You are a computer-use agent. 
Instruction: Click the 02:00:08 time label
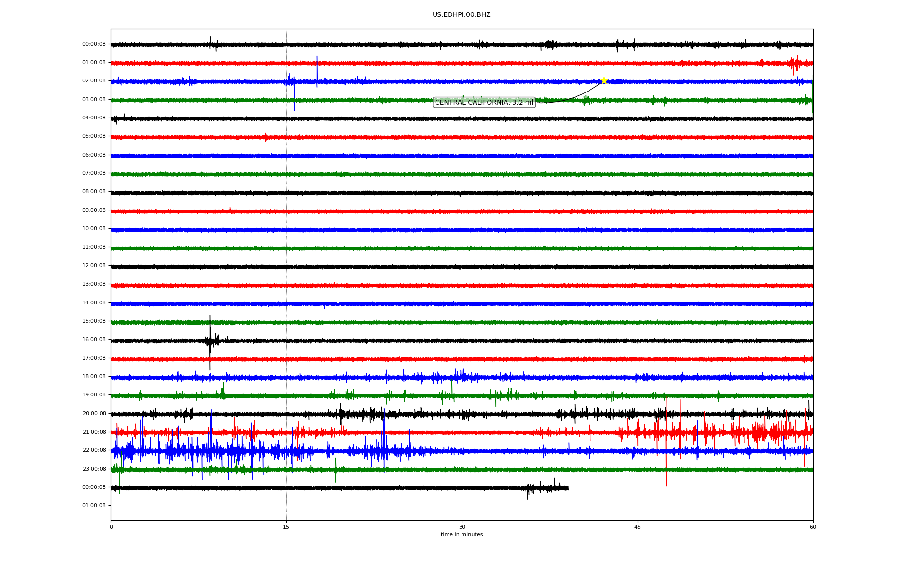click(94, 81)
